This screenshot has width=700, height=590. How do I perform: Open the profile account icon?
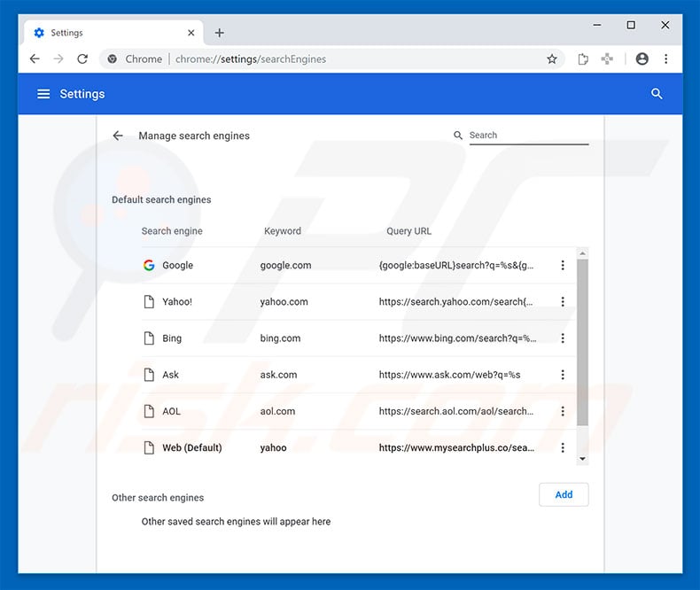(642, 58)
